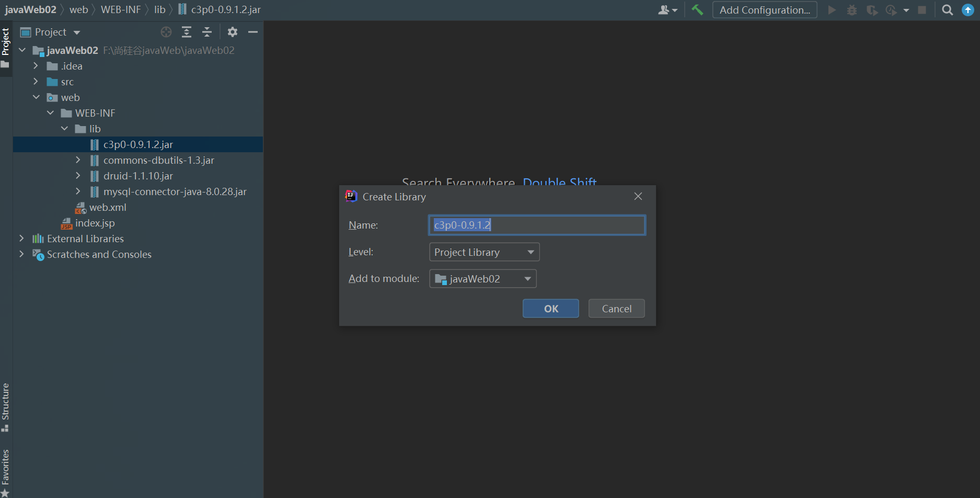Click OK in Create Library dialog
The image size is (980, 498).
pyautogui.click(x=551, y=309)
